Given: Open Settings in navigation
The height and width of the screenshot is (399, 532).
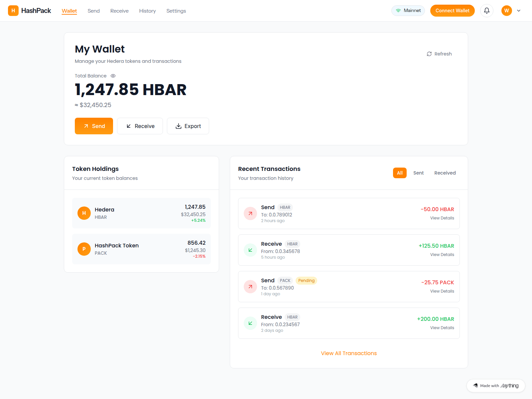Looking at the screenshot, I should (x=176, y=11).
